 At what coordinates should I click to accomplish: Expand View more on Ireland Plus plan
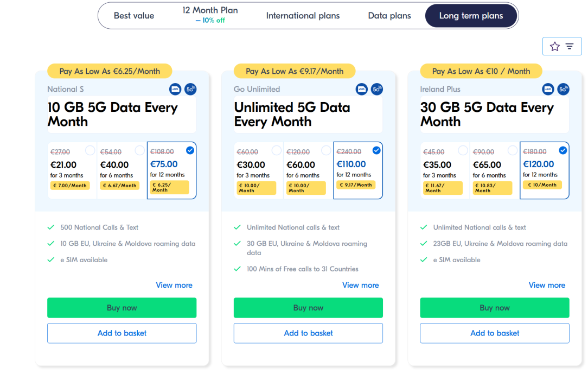[547, 285]
